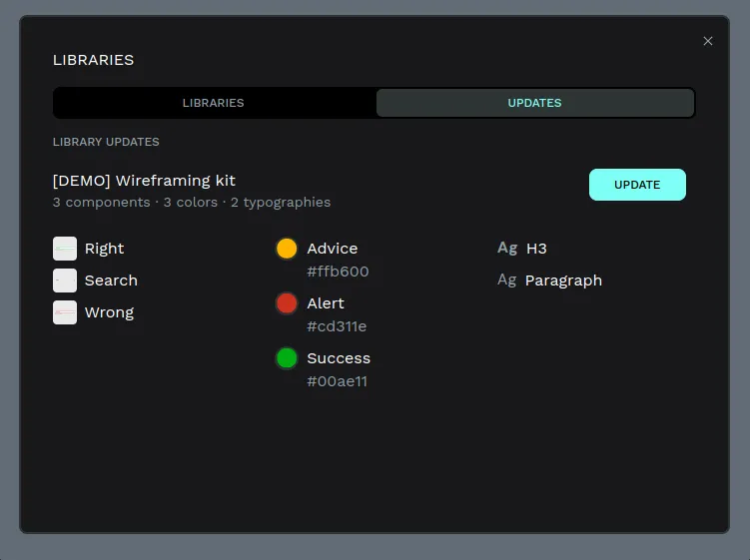Click the #cd311e hex code text
The image size is (750, 560).
point(337,326)
